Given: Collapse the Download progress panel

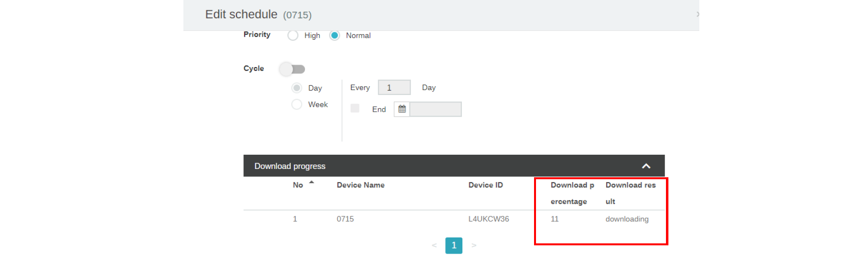Looking at the screenshot, I should pyautogui.click(x=646, y=166).
